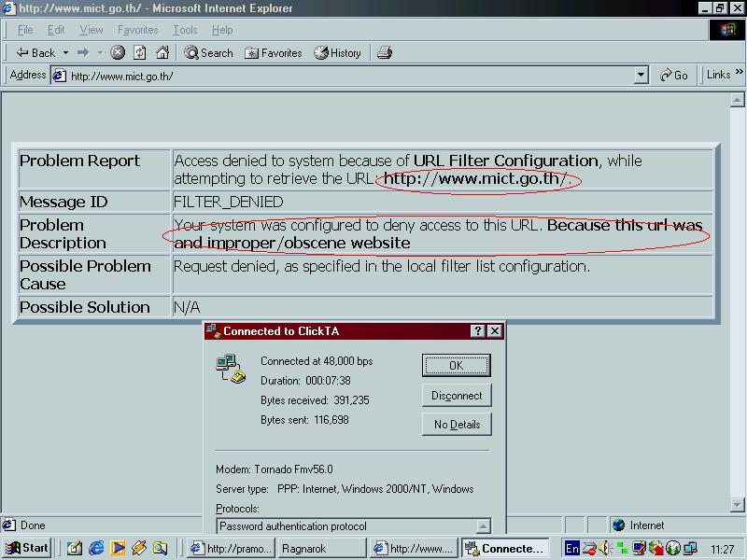Launch the orange diamond Quick Launch icon

pyautogui.click(x=138, y=548)
